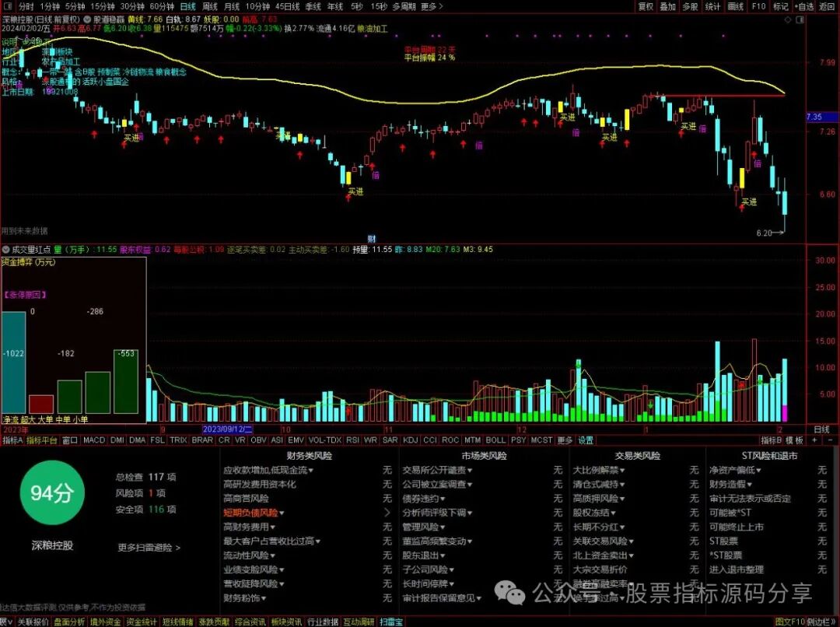Toggle the 指标B indicator group

pyautogui.click(x=772, y=440)
